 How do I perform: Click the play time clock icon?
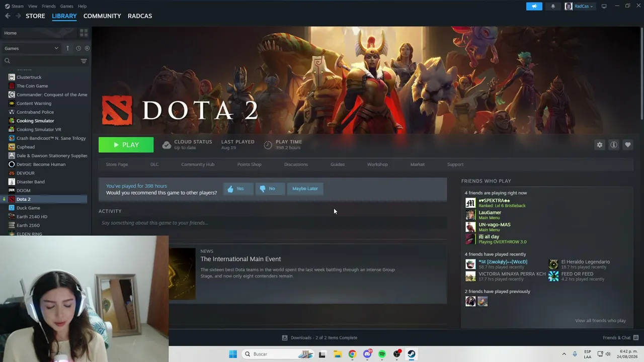click(x=268, y=145)
